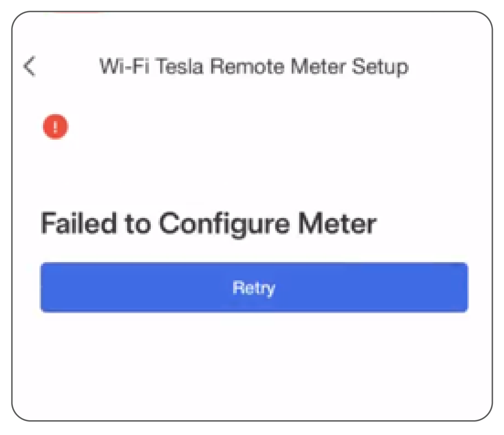Click the Retry button's left half

(147, 287)
